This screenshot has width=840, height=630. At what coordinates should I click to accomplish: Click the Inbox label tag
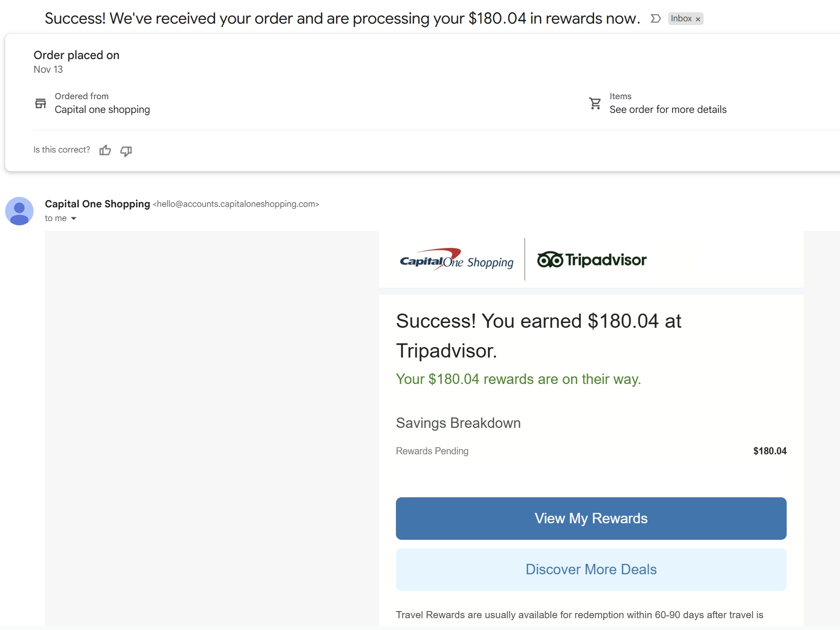click(681, 18)
